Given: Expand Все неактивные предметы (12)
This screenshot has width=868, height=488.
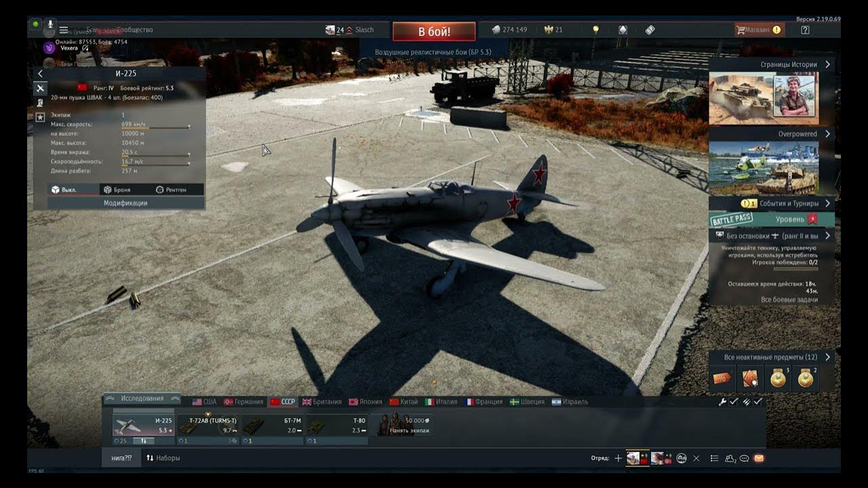Looking at the screenshot, I should [x=828, y=357].
